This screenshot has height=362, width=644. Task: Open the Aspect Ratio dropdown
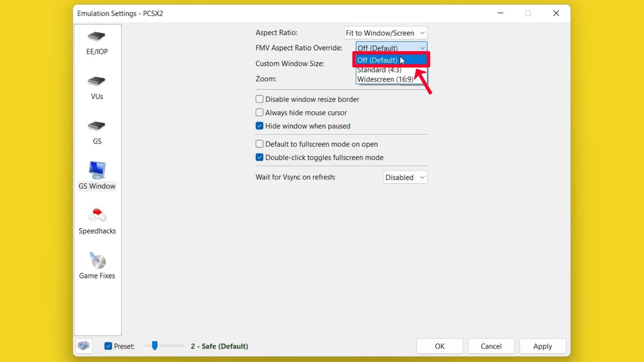pos(385,33)
